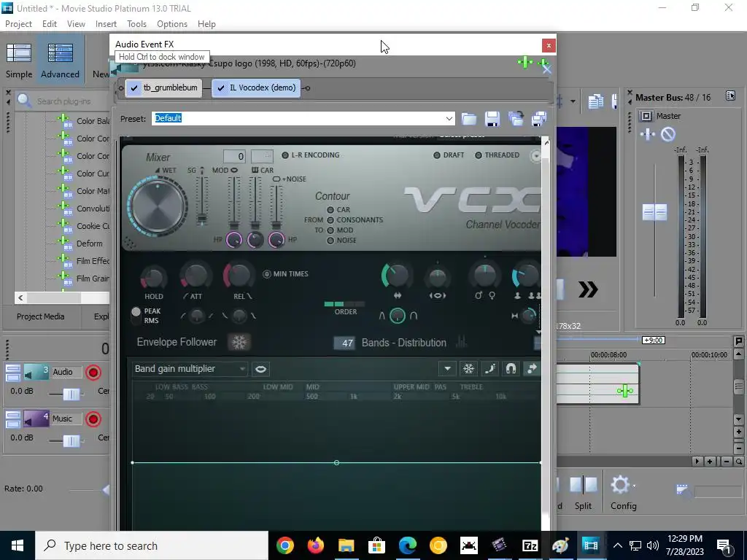The image size is (747, 560).
Task: Select CONSONANTS contour option
Action: 330,220
